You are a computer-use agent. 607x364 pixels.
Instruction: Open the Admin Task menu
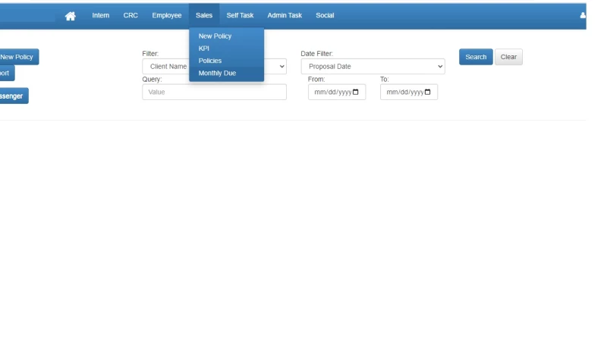tap(285, 15)
